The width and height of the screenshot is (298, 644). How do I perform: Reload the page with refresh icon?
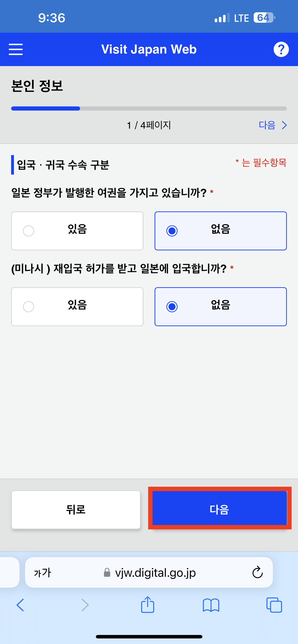[257, 572]
